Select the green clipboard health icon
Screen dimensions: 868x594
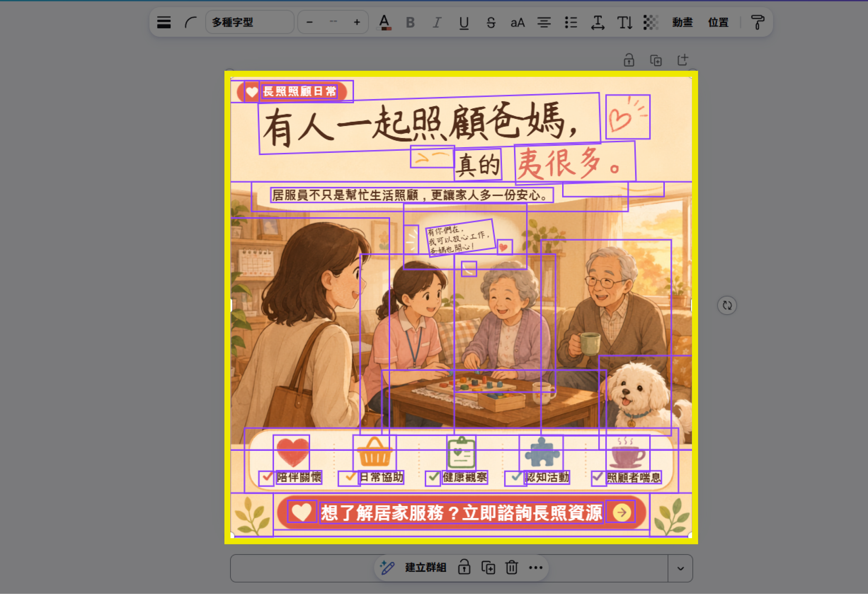coord(462,453)
